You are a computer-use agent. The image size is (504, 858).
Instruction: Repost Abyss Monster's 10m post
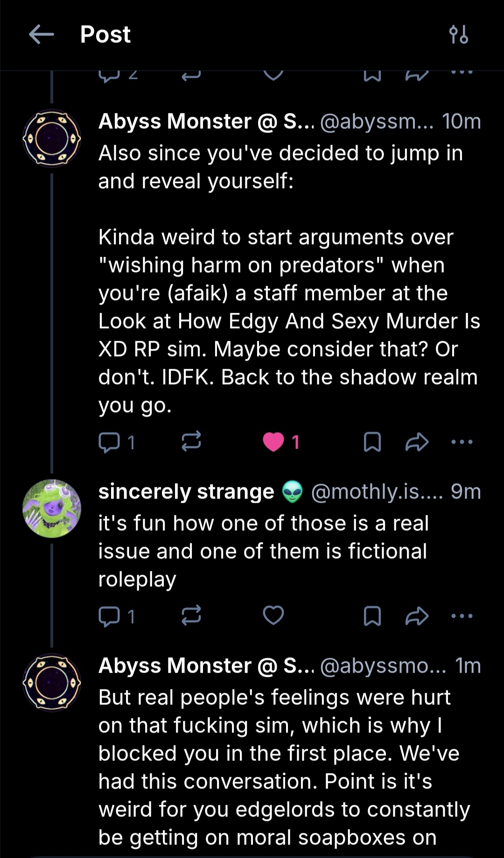tap(191, 441)
